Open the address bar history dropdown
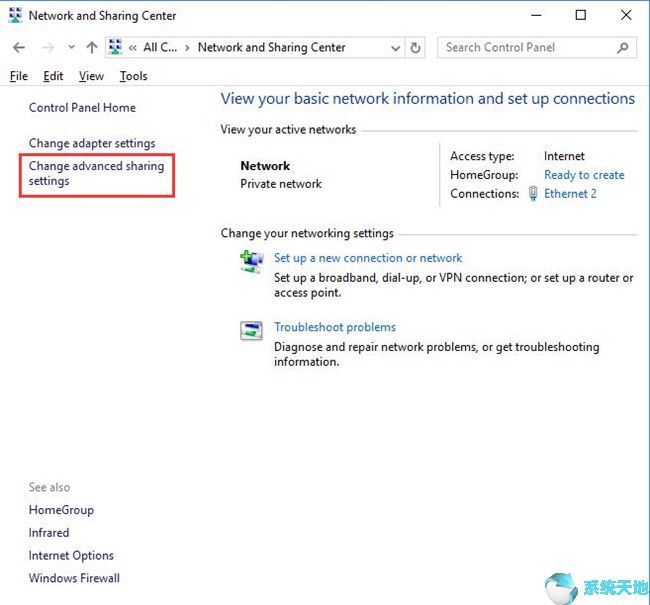This screenshot has height=605, width=650. [x=395, y=48]
